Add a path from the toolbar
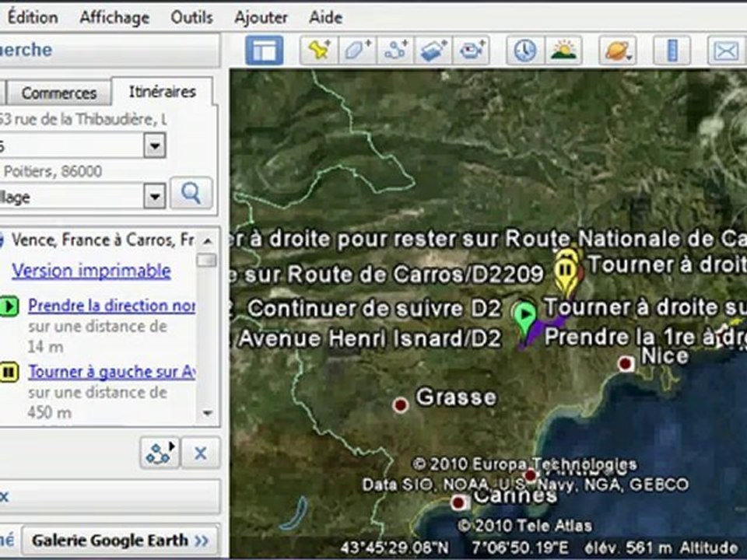Viewport: 747px width, 560px height. click(396, 51)
